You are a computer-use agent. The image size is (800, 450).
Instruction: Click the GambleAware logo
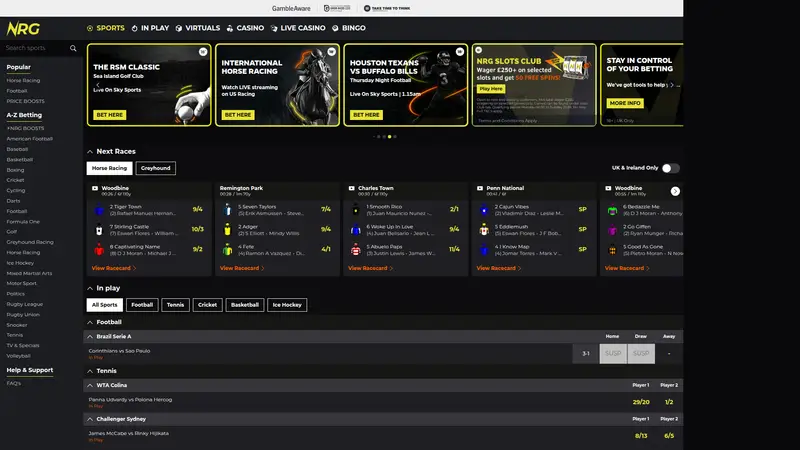coord(291,8)
